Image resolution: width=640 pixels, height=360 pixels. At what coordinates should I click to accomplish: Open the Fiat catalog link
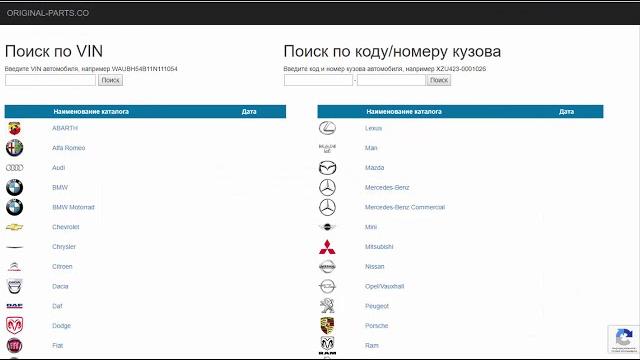pos(58,346)
